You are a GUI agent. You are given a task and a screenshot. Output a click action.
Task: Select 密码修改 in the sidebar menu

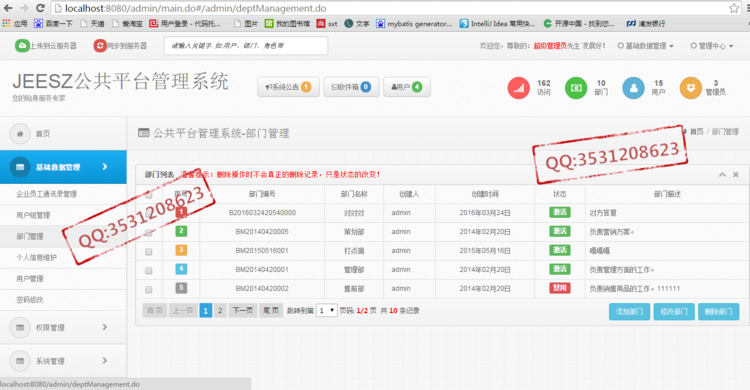point(30,300)
